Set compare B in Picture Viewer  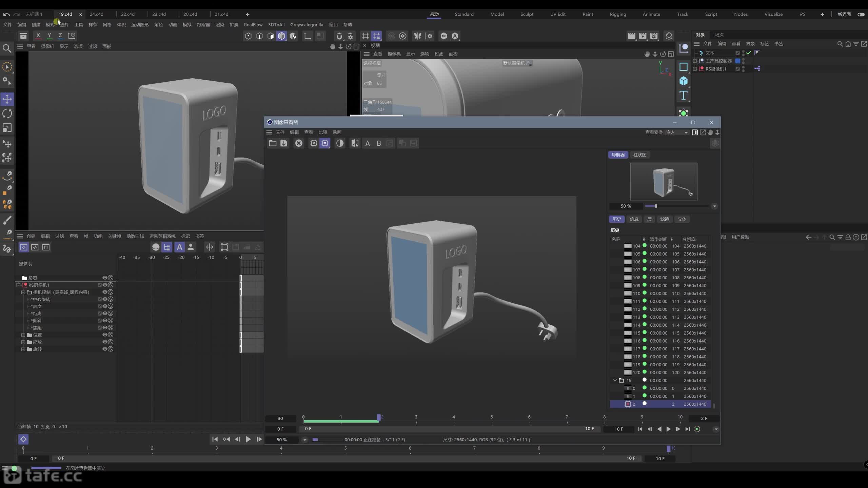point(379,143)
